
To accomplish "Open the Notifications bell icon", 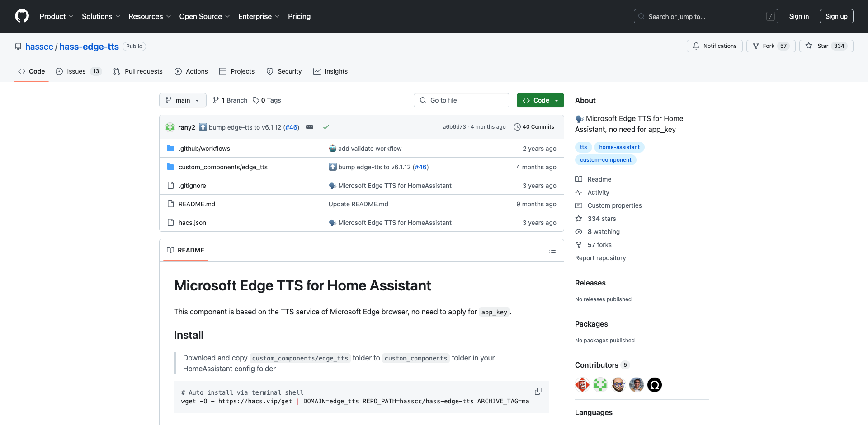I will (696, 46).
